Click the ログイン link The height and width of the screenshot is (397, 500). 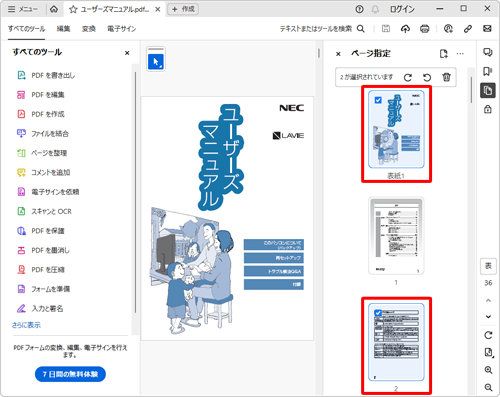click(402, 9)
